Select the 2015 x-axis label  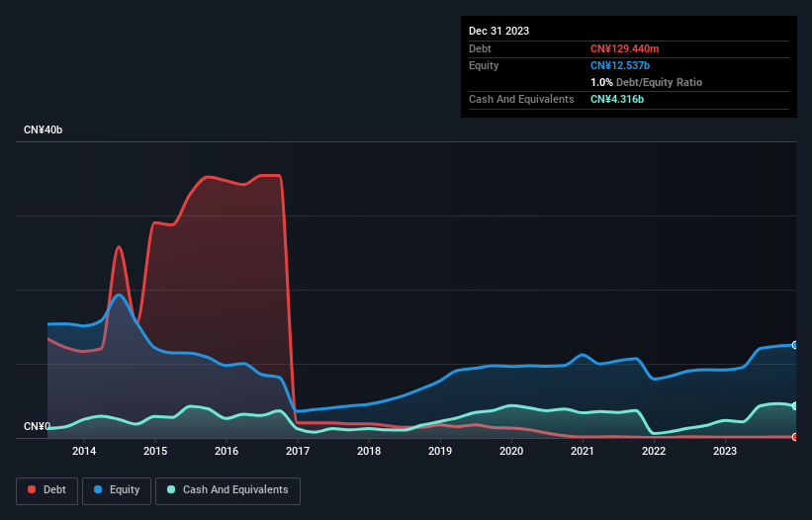pos(155,451)
